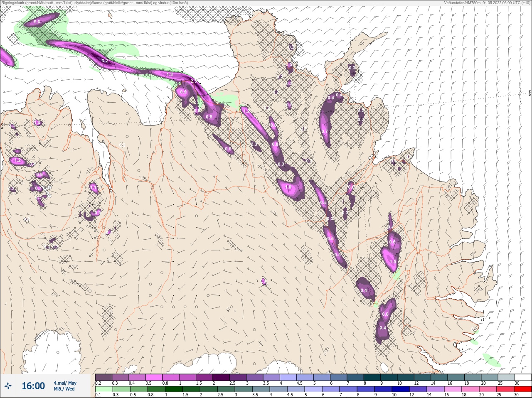The height and width of the screenshot is (398, 532).
Task: Select the 0.1 pale green swatch in the lower scale
Action: coord(103,389)
